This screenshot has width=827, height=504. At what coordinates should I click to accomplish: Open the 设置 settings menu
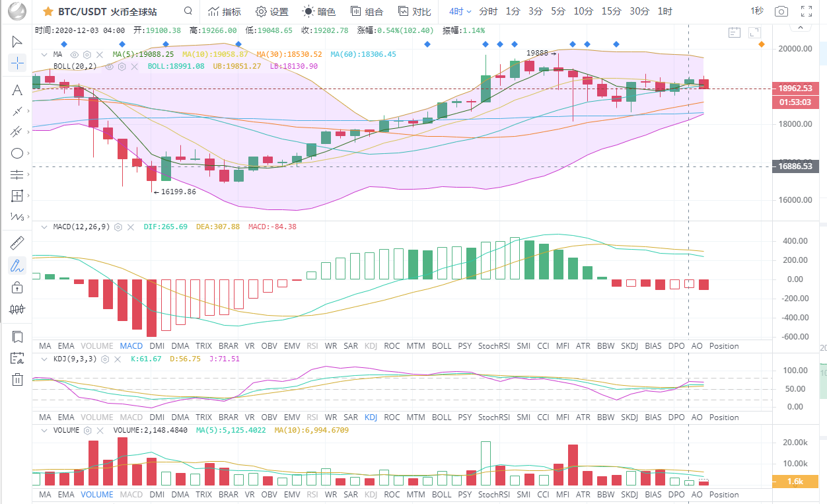coord(272,11)
